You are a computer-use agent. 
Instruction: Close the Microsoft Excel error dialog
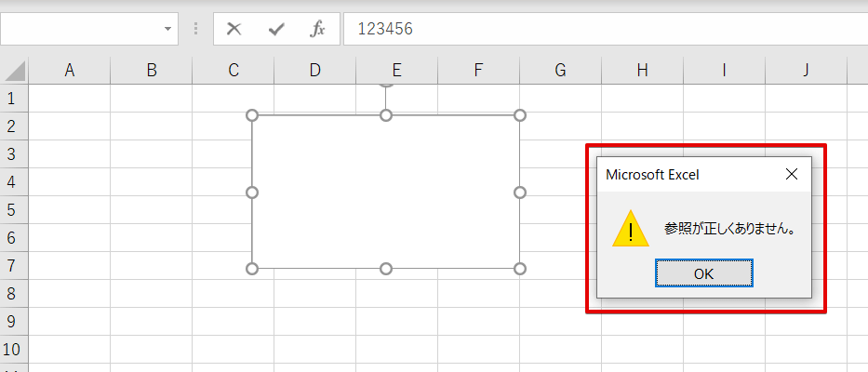(x=791, y=174)
